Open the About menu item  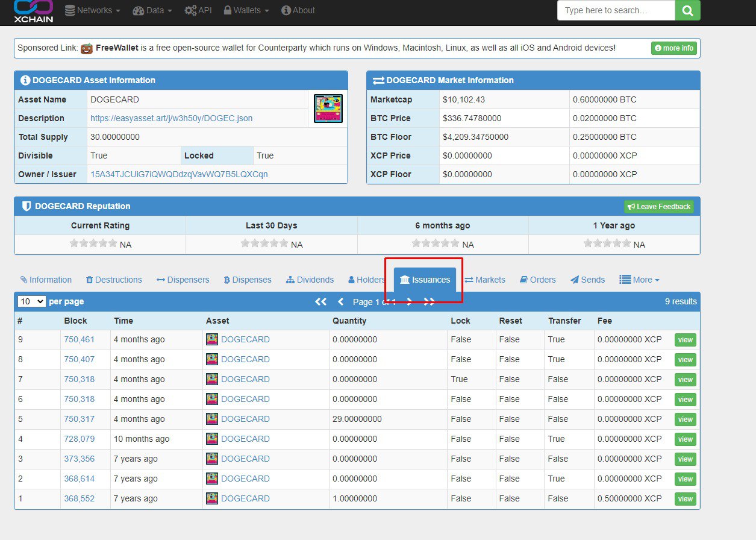(298, 10)
